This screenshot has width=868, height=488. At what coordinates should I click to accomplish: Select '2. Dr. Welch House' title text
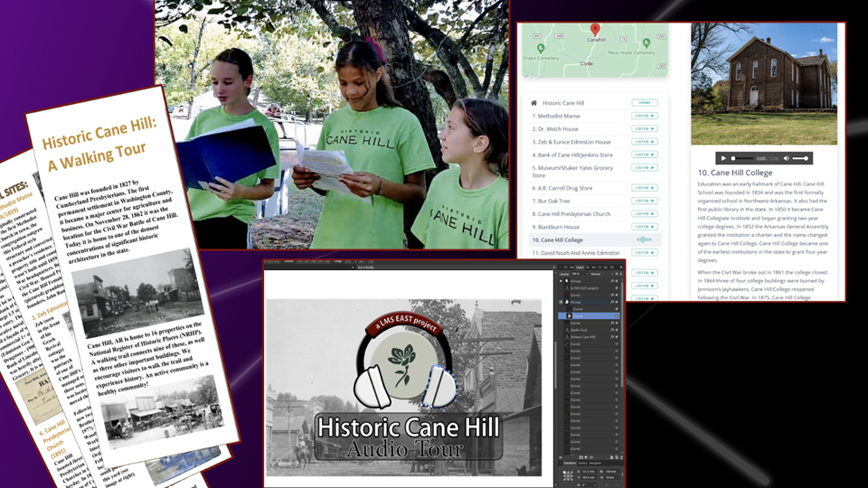pyautogui.click(x=555, y=129)
